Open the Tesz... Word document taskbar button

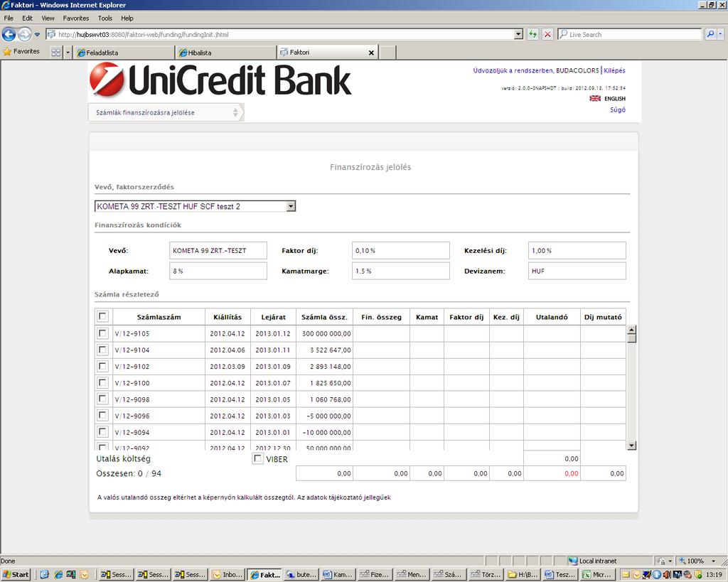tap(560, 575)
